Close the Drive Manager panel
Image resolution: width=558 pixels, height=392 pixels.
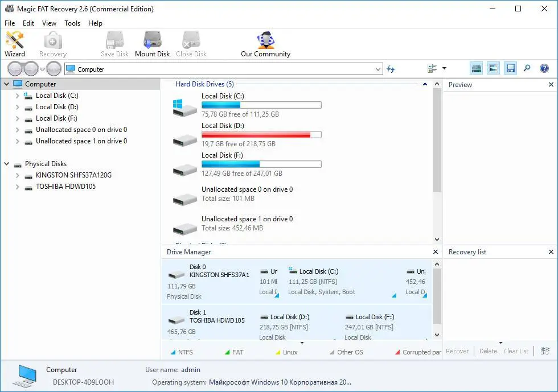pos(435,252)
